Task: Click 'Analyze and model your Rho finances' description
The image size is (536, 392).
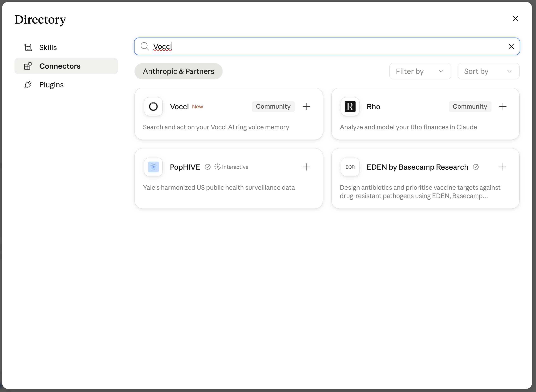Action: [x=408, y=127]
